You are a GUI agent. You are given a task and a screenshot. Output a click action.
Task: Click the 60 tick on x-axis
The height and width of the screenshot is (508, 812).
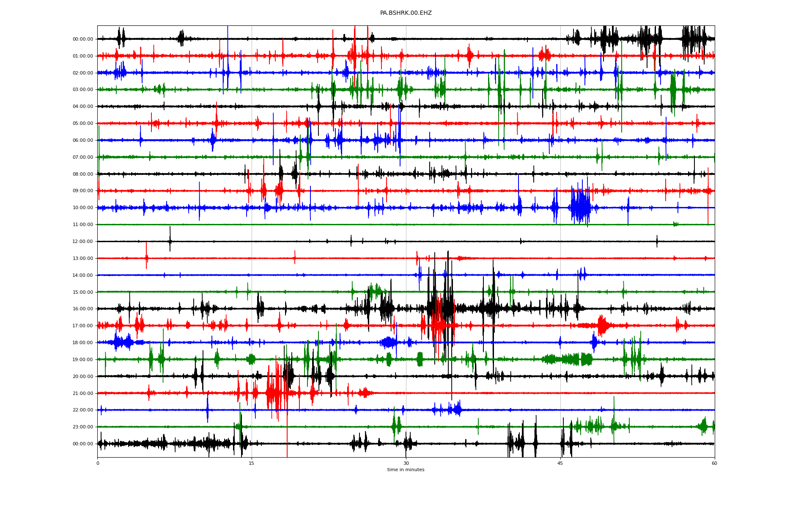pyautogui.click(x=714, y=464)
